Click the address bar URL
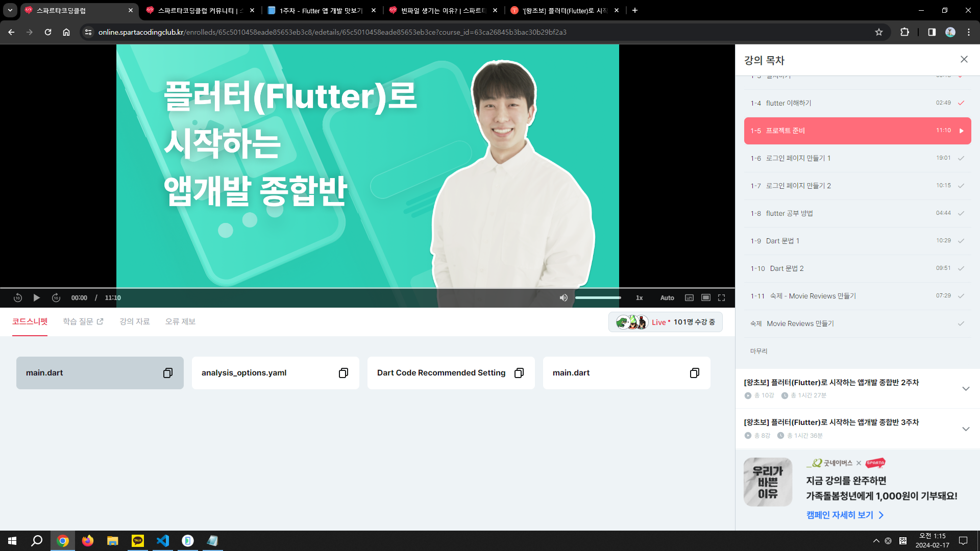Screen dimensions: 980x551 click(x=332, y=32)
